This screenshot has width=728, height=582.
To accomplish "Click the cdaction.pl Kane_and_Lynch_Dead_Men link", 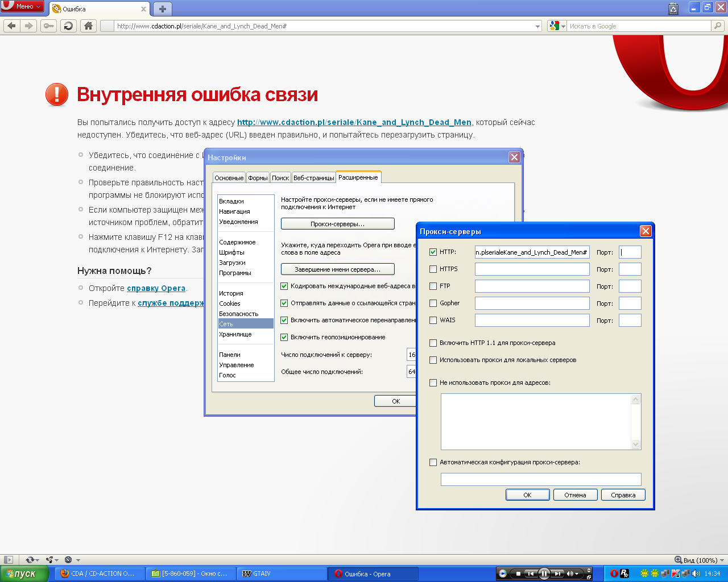I will pos(354,122).
